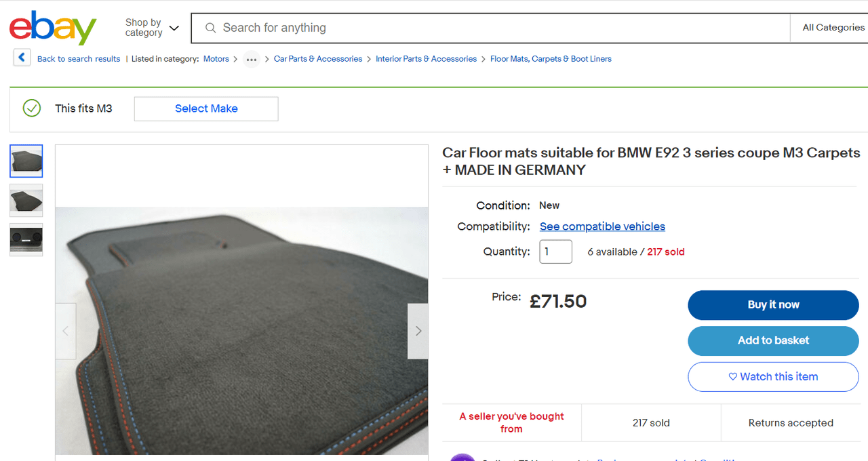
Task: Click the magnifying glass search icon
Action: (210, 28)
